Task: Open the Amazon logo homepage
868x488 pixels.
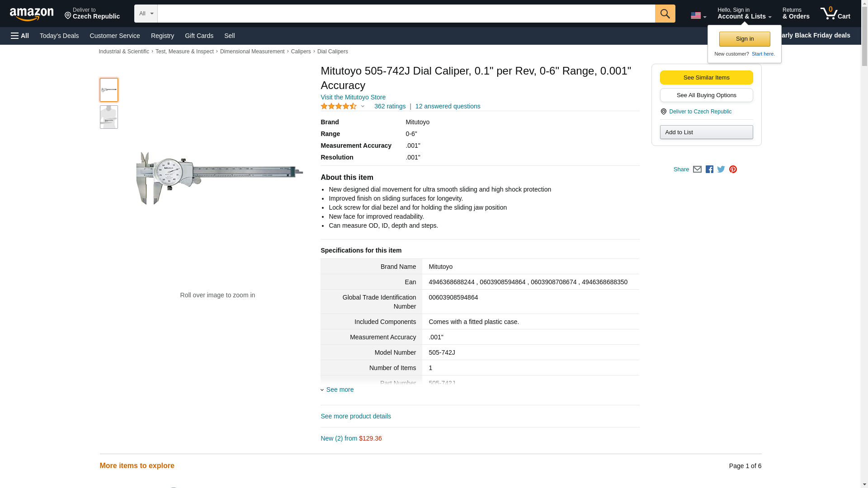Action: click(x=32, y=14)
